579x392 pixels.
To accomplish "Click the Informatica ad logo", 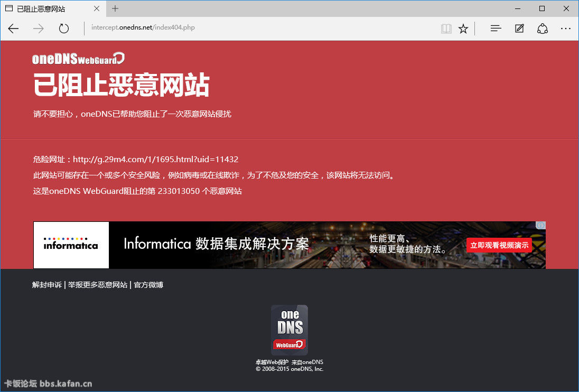I will click(71, 245).
